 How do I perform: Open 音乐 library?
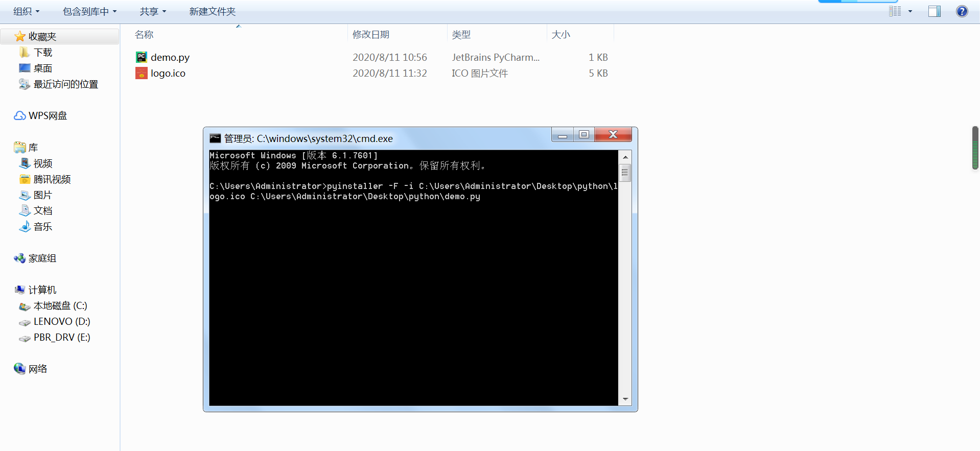pos(43,227)
